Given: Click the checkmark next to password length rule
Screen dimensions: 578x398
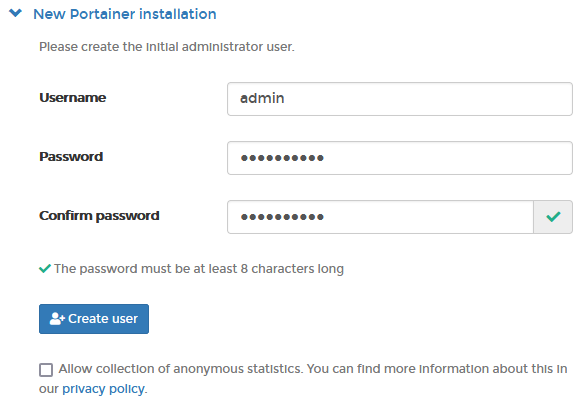Looking at the screenshot, I should pos(45,269).
